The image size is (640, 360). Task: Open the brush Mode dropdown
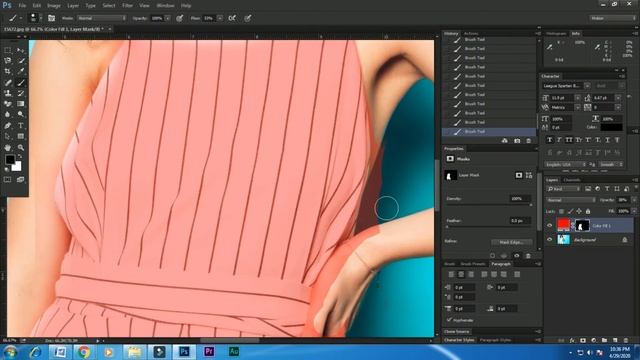[x=101, y=18]
